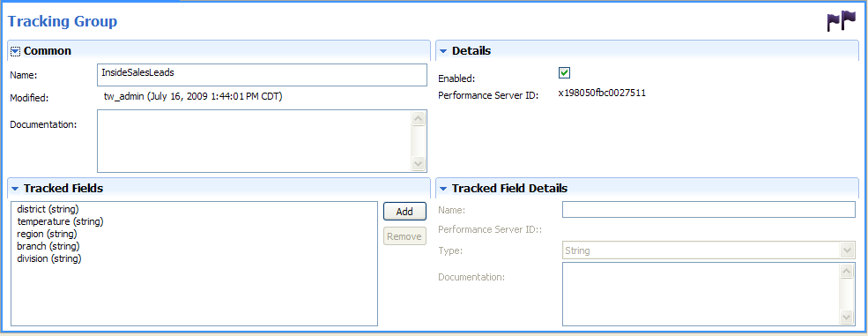Click the Modified value tw_admin timestamp

click(x=193, y=97)
